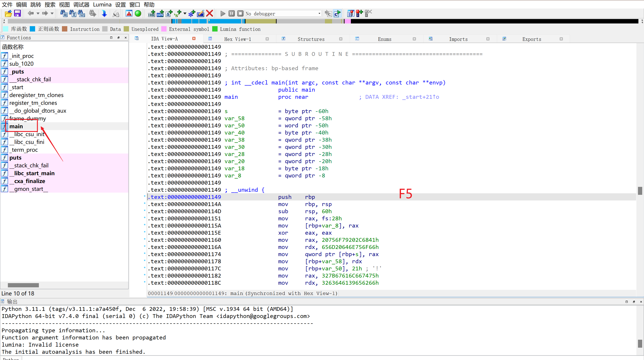Switch to the Structures tab

(x=311, y=39)
